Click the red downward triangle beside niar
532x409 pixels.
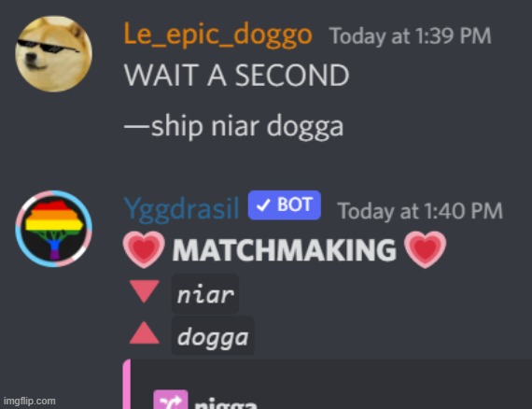coord(144,291)
